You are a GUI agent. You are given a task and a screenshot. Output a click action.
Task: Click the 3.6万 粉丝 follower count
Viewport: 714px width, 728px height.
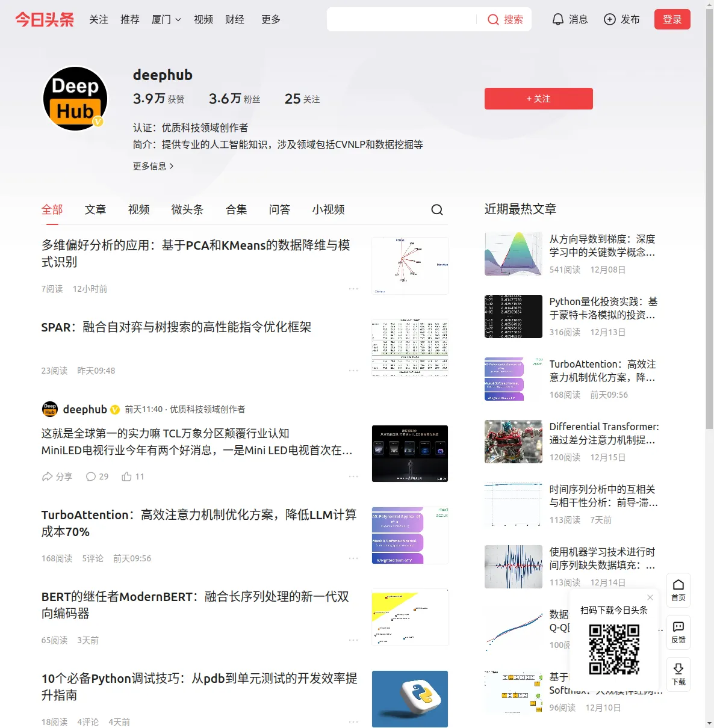[235, 99]
